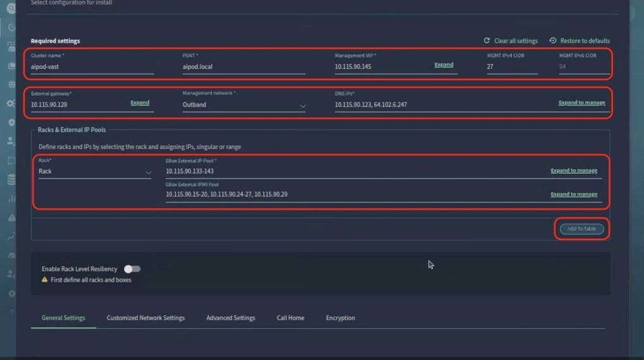The image size is (644, 360).
Task: Click Expand to manage for DNS IPs
Action: [x=581, y=102]
